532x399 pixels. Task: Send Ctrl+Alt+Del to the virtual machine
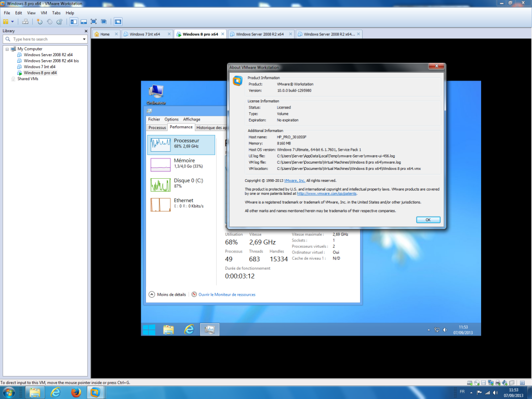pyautogui.click(x=25, y=22)
